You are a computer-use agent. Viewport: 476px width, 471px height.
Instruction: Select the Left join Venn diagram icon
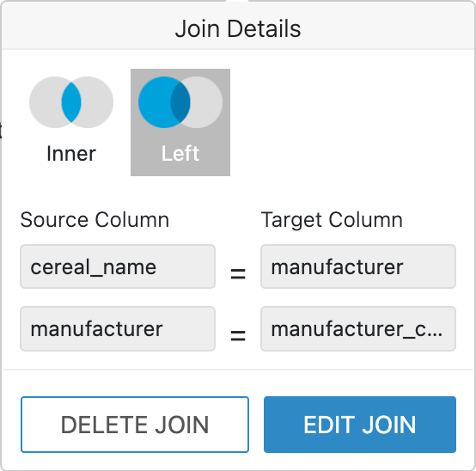coord(180,102)
